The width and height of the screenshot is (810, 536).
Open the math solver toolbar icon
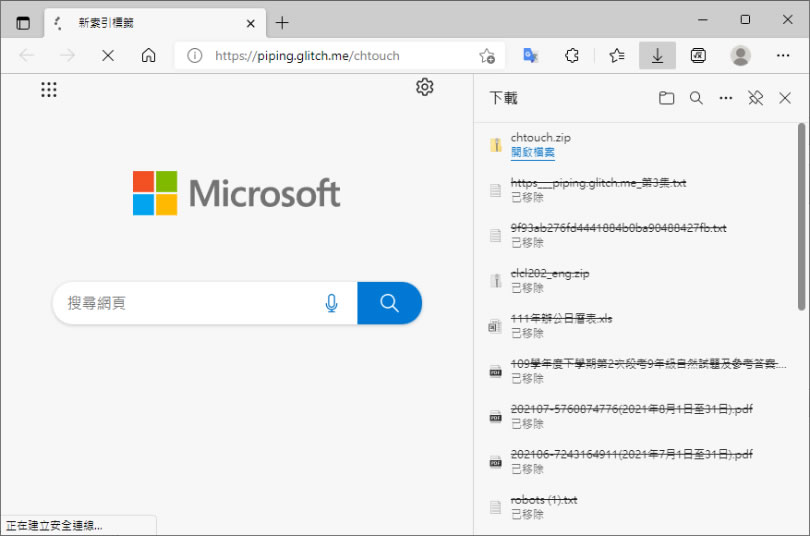pos(698,55)
